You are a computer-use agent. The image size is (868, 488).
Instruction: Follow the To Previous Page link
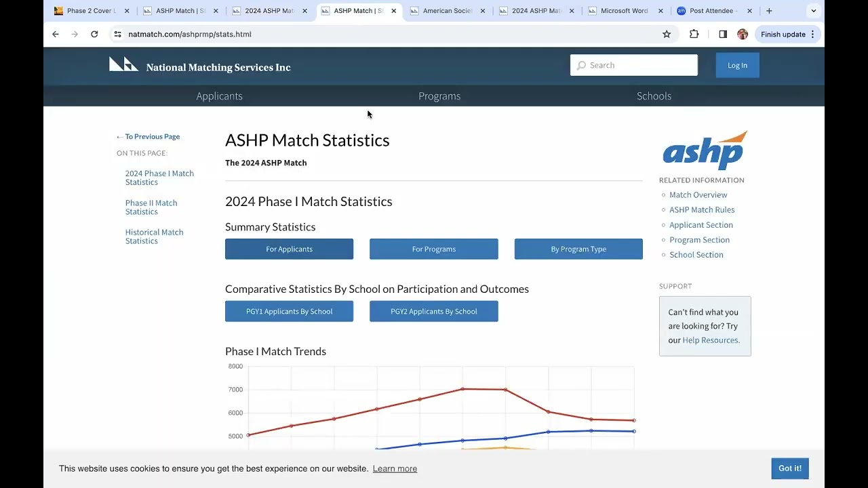[149, 136]
